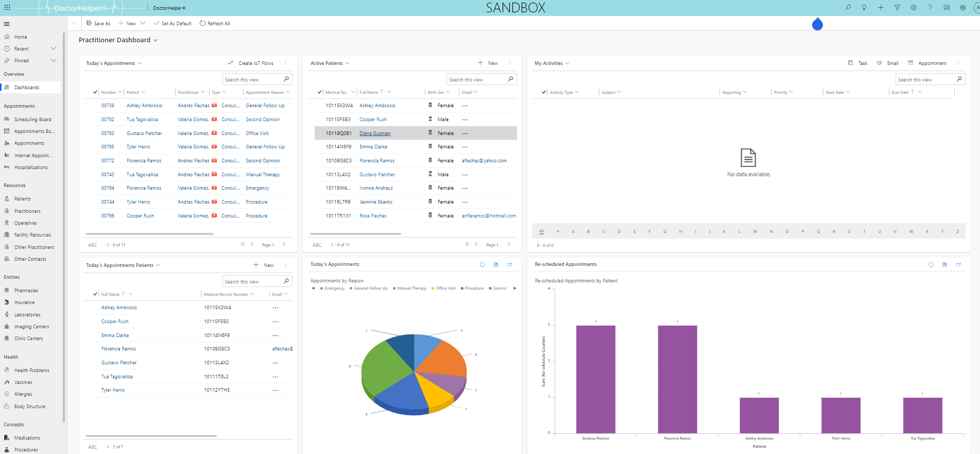Viewport: 980px width, 454px height.
Task: Open Active Patients view selector dropdown
Action: (348, 63)
